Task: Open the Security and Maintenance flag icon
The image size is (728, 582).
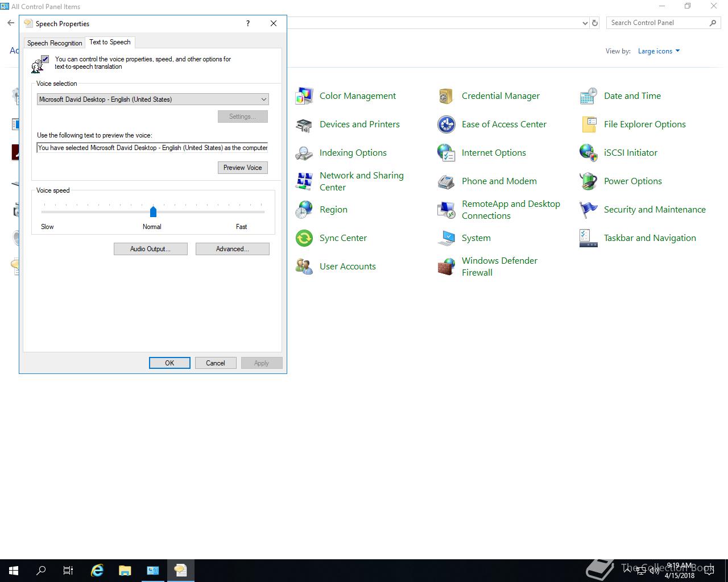Action: pyautogui.click(x=589, y=210)
